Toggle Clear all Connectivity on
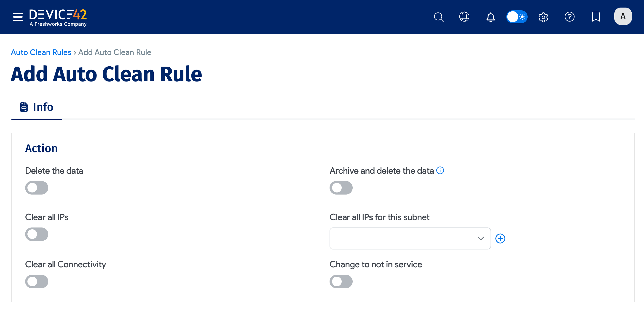Viewport: 644px width, 314px height. (x=37, y=281)
